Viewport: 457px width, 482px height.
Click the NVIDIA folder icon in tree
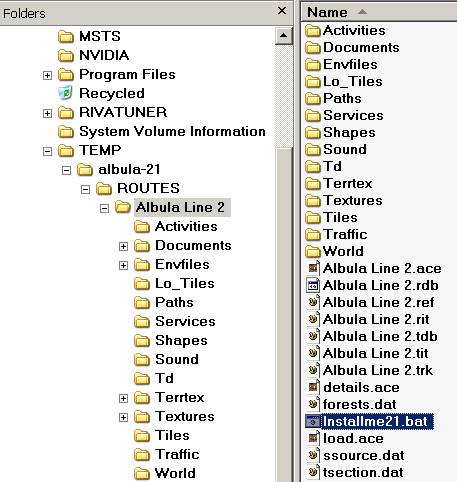(x=66, y=55)
